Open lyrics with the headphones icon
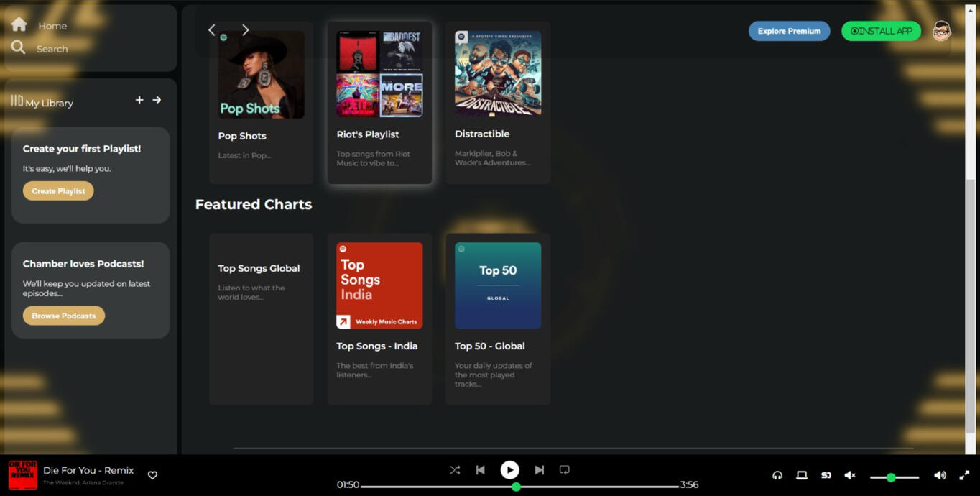The image size is (980, 496). [777, 475]
